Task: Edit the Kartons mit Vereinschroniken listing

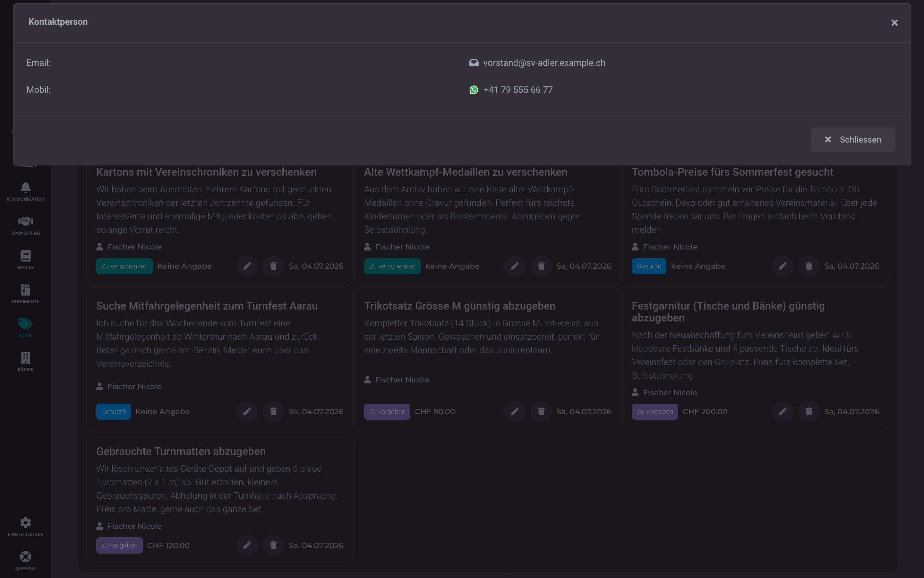Action: point(247,266)
